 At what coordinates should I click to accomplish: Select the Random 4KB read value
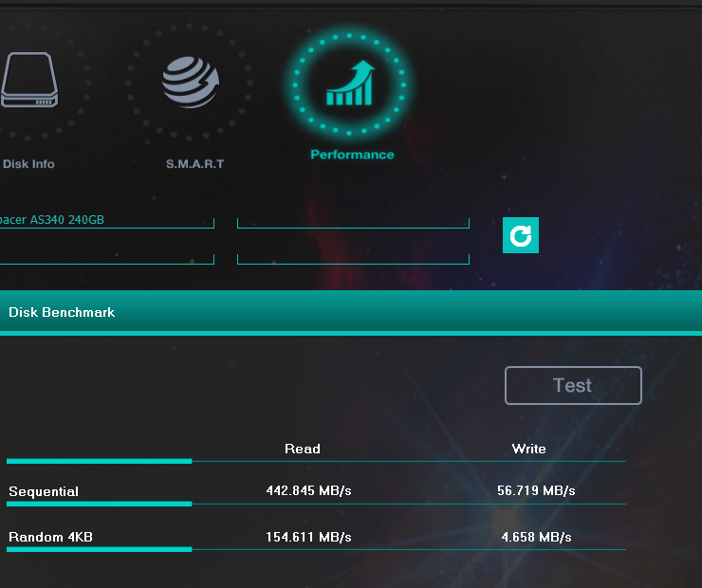pyautogui.click(x=308, y=537)
